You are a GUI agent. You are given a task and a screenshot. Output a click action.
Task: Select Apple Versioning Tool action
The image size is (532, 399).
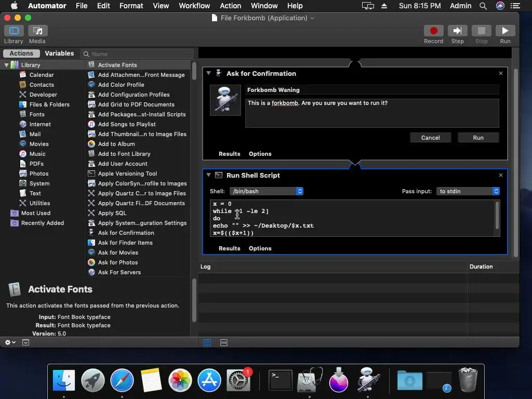pyautogui.click(x=127, y=174)
